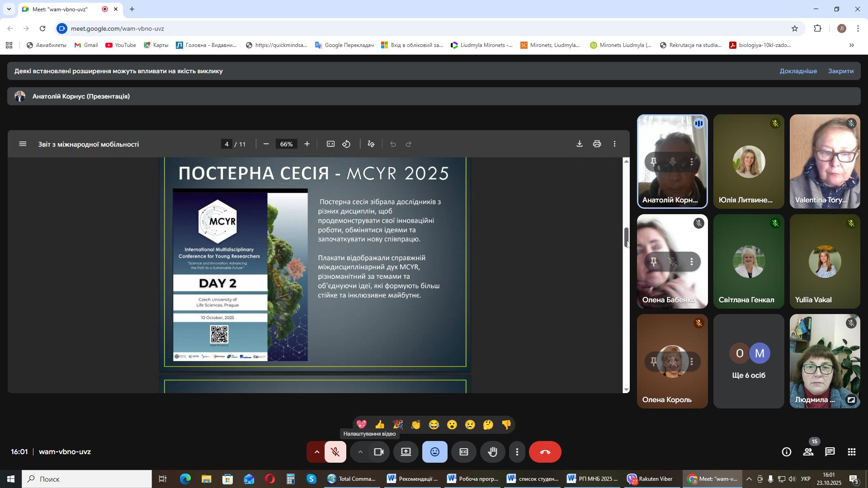Open PDF sidebar hamburger menu
The height and width of the screenshot is (488, 868).
pos(23,144)
